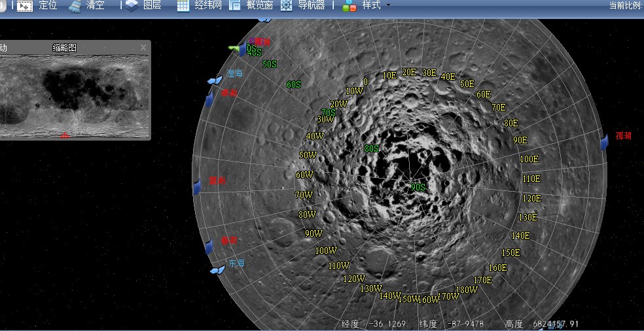Click the 10E longitude label

(389, 75)
